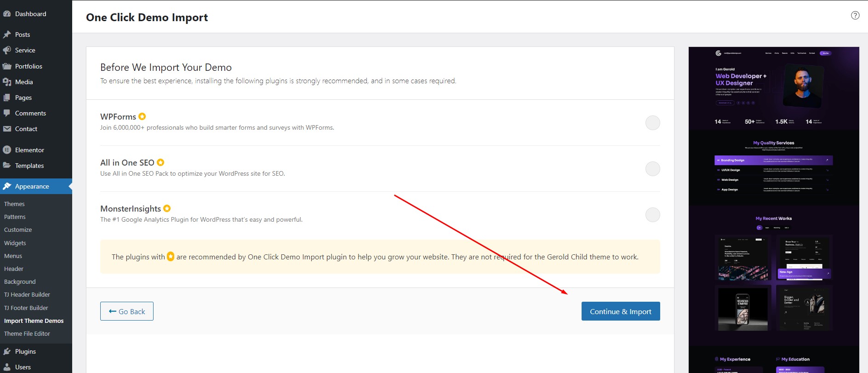
Task: Open the Customize submenu link
Action: (x=18, y=230)
